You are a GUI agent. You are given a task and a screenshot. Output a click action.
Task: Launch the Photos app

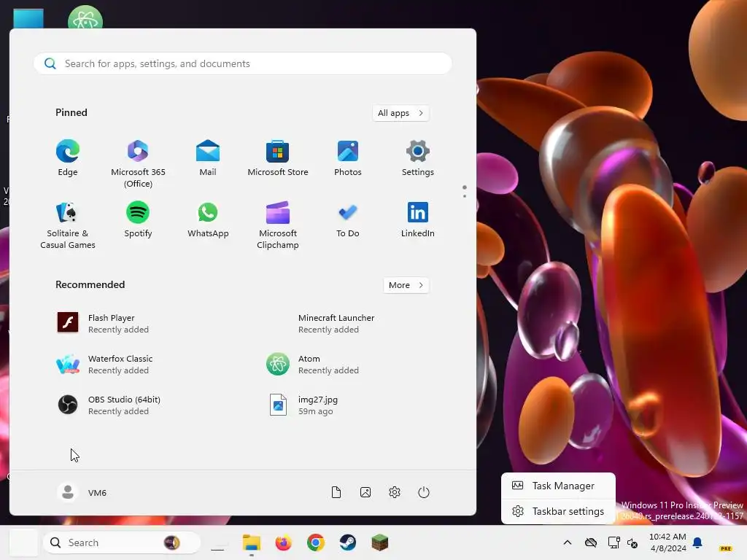point(348,158)
